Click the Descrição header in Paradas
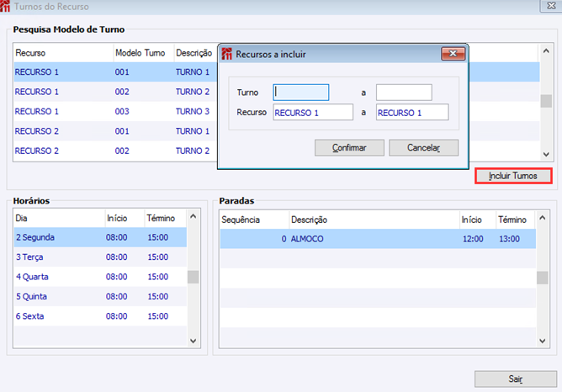 point(374,220)
